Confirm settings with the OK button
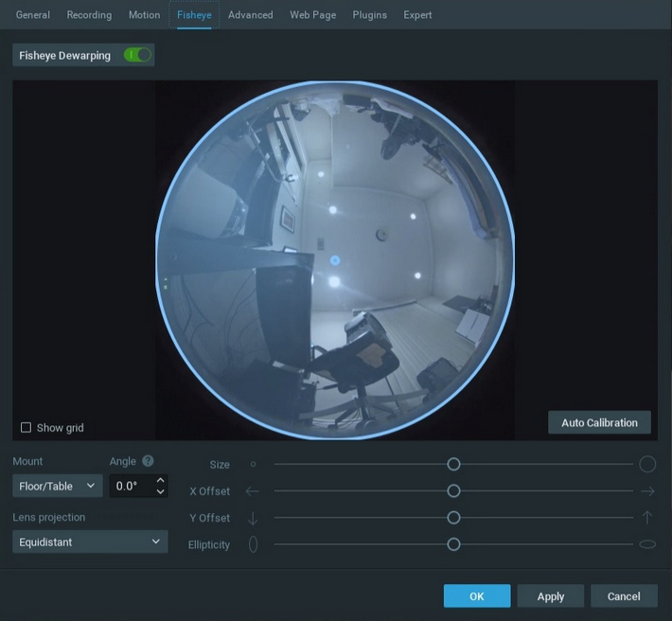The height and width of the screenshot is (621, 672). click(x=477, y=596)
